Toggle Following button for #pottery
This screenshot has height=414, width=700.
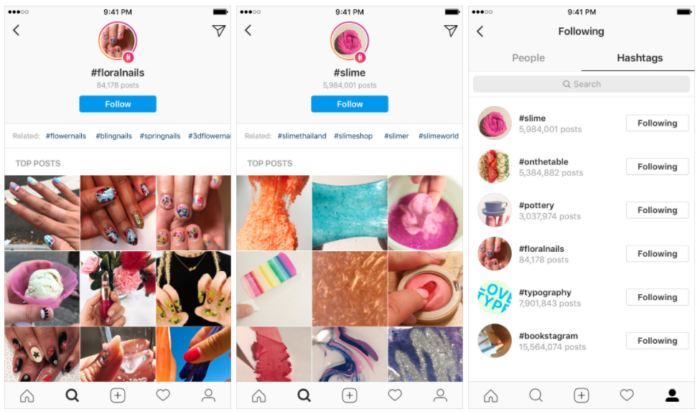[x=657, y=210]
